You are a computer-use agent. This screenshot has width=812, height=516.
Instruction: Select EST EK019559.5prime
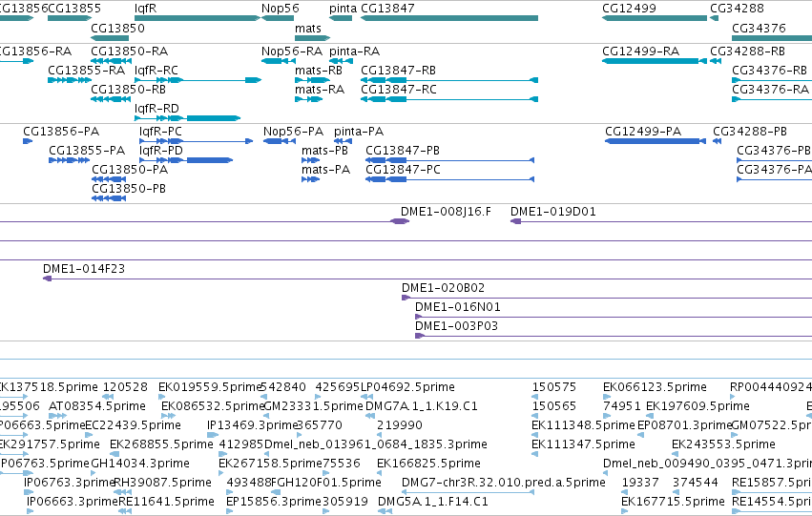(209, 387)
